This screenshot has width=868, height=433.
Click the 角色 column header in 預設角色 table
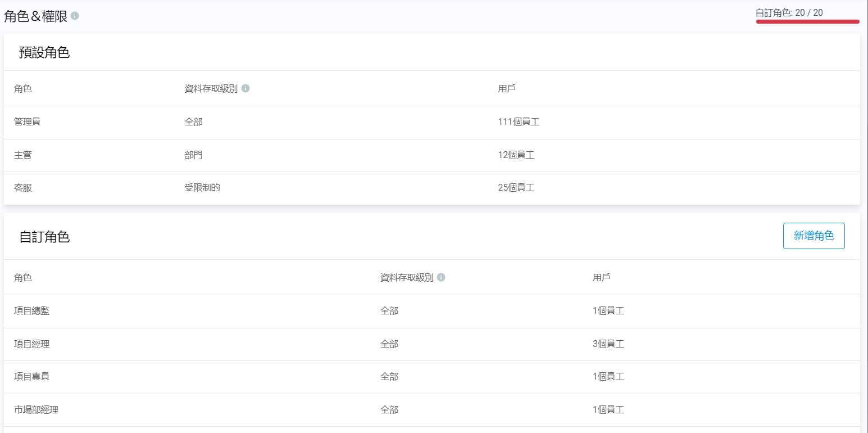pos(23,88)
